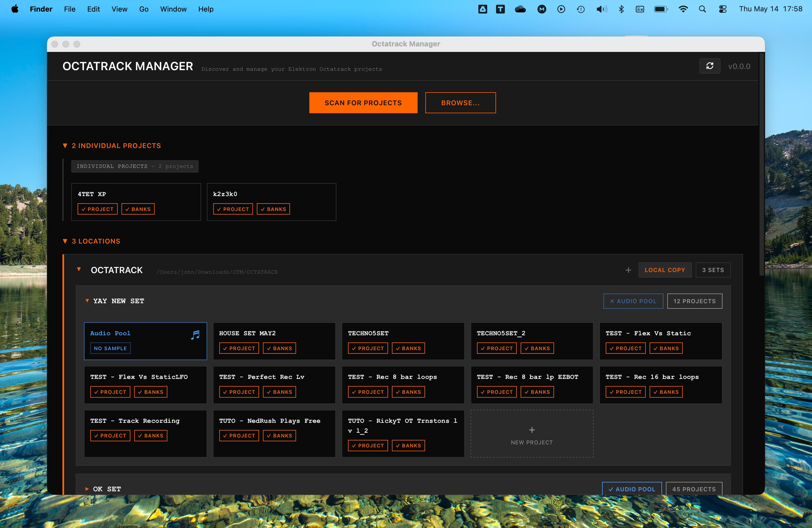Click the v0.0.0 version text

(x=739, y=66)
